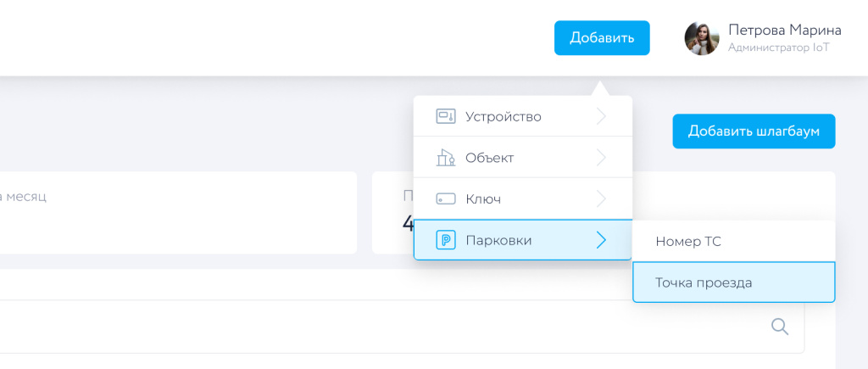Click the Добавить шлагбаум button
Screen dimensions: 868x369
pos(754,131)
